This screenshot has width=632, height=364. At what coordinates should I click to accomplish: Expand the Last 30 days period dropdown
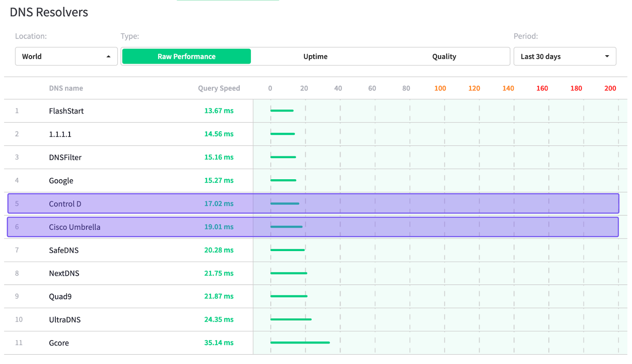pyautogui.click(x=564, y=56)
